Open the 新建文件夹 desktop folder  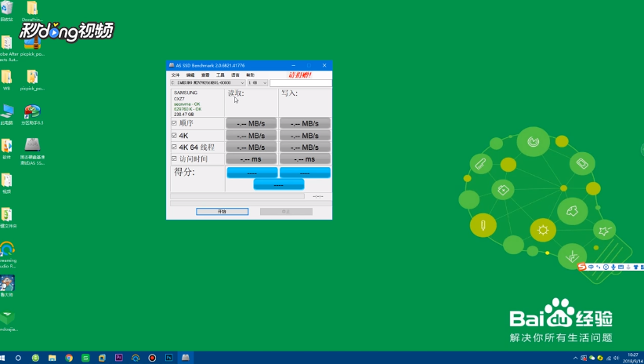(7, 217)
